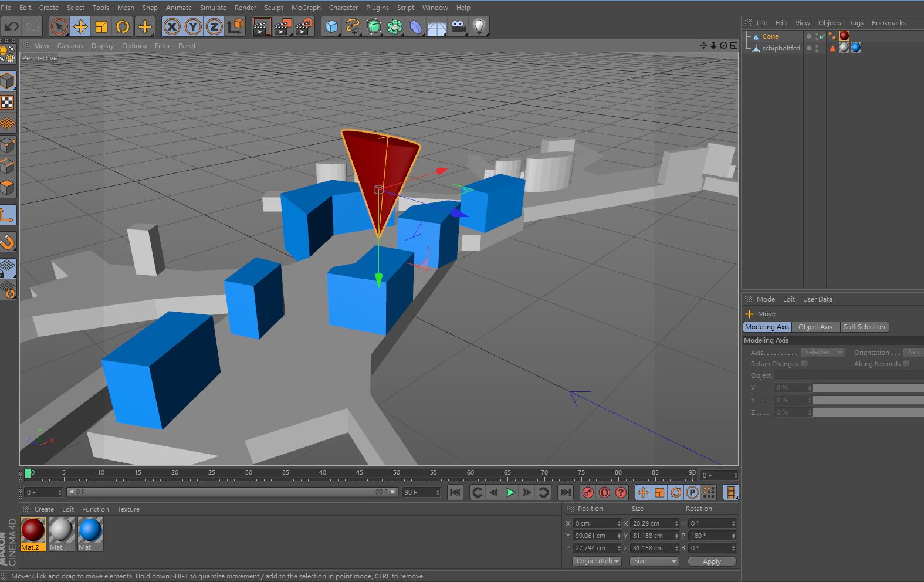Switch the coordinate system icon
Screen dimensions: 924x582
pyautogui.click(x=235, y=26)
